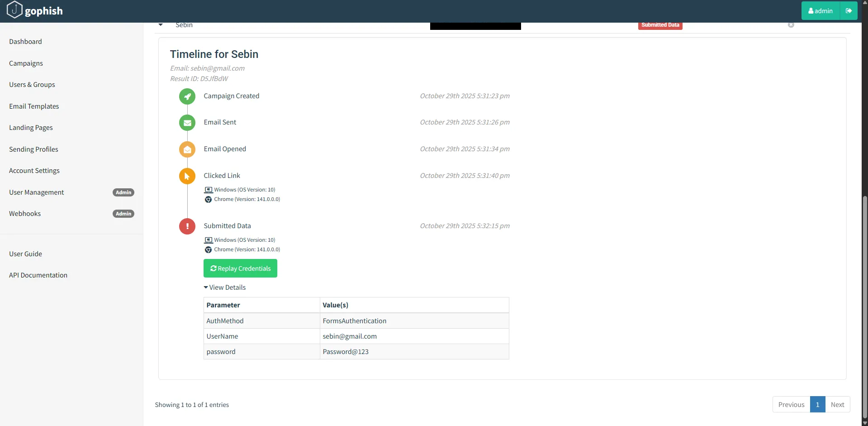Open the API Documentation link
This screenshot has height=426, width=868.
pos(38,275)
